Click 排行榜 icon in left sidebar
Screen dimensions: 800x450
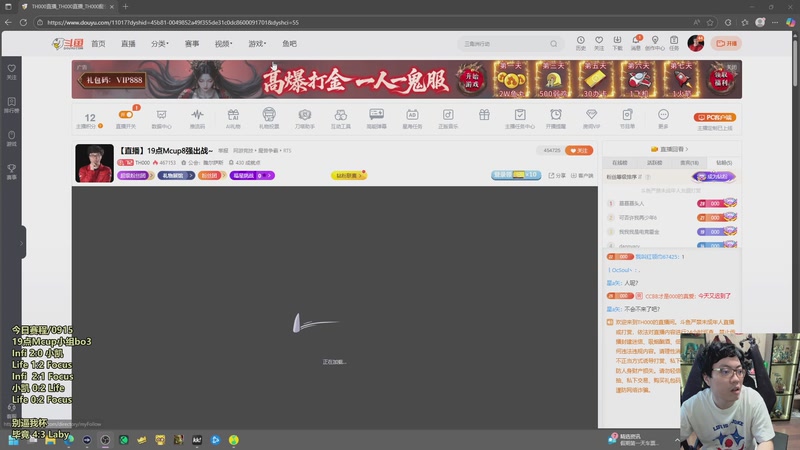(11, 106)
